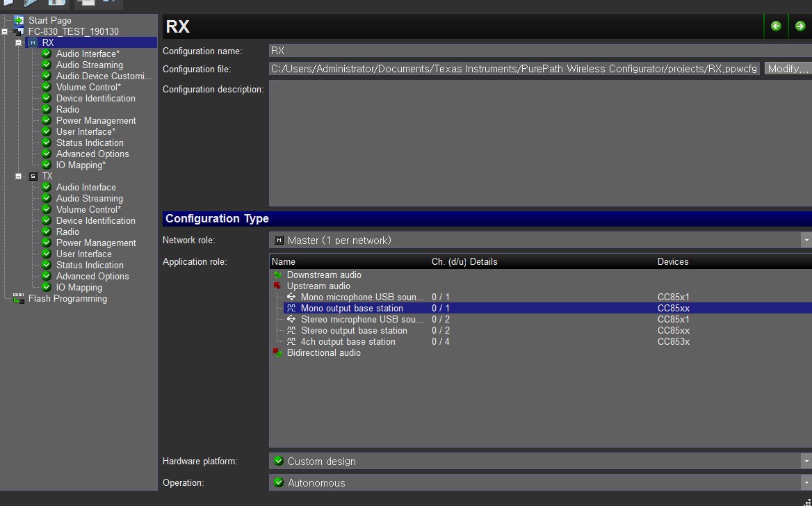812x506 pixels.
Task: Select 4ch output base station role
Action: 348,342
